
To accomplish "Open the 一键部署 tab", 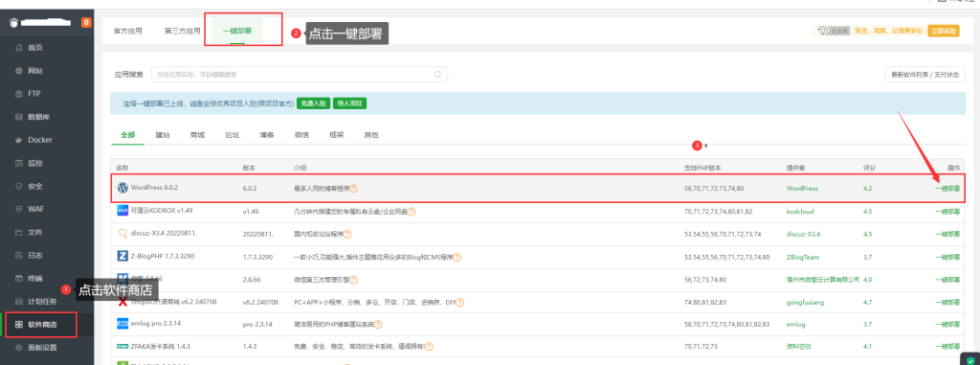I will point(237,31).
